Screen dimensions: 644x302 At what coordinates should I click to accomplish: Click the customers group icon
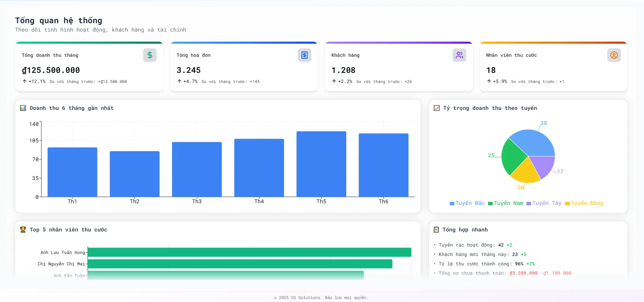click(x=459, y=55)
